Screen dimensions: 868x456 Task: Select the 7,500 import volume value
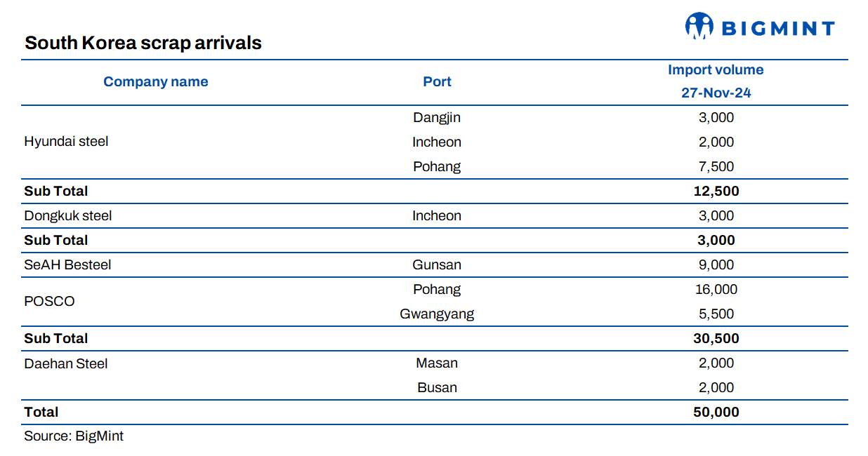click(x=716, y=166)
